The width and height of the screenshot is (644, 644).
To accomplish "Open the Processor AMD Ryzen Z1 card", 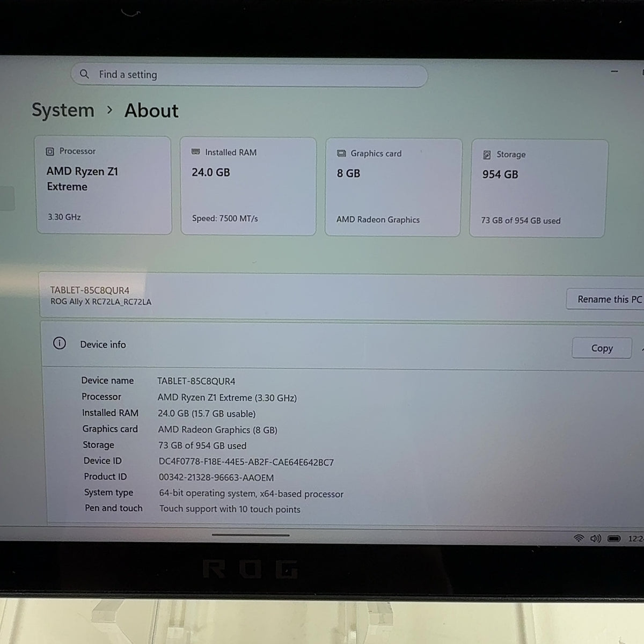I will [x=104, y=185].
